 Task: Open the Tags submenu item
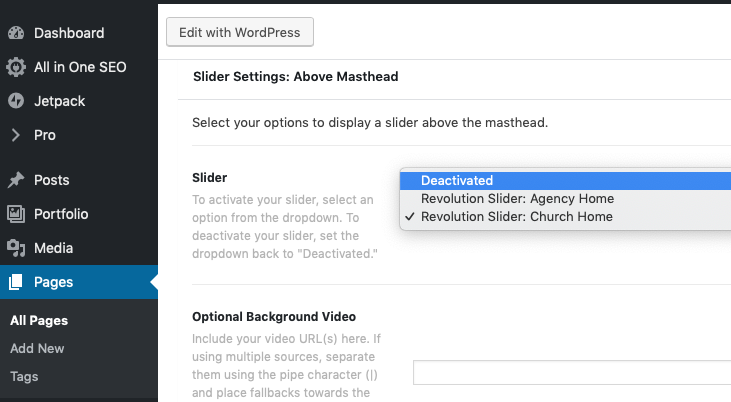(24, 376)
